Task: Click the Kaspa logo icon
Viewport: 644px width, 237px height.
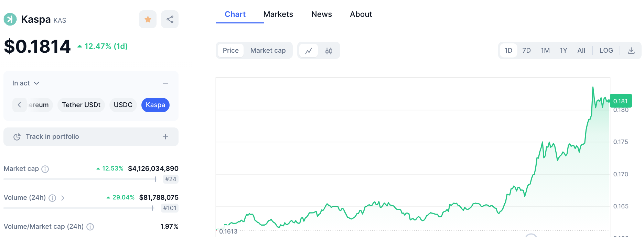Action: pyautogui.click(x=10, y=19)
